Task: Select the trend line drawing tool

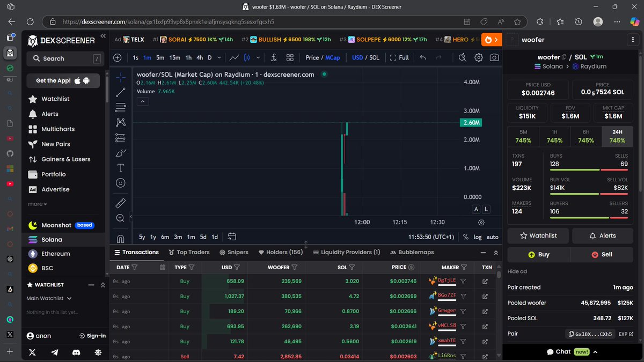Action: tap(120, 93)
